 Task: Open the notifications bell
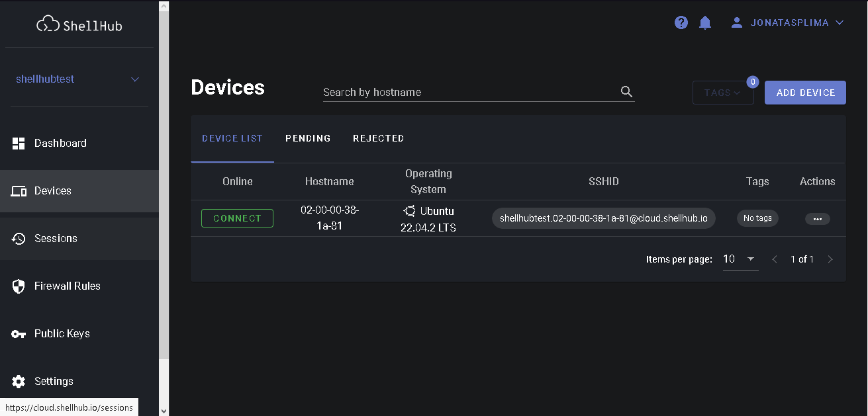(x=705, y=22)
